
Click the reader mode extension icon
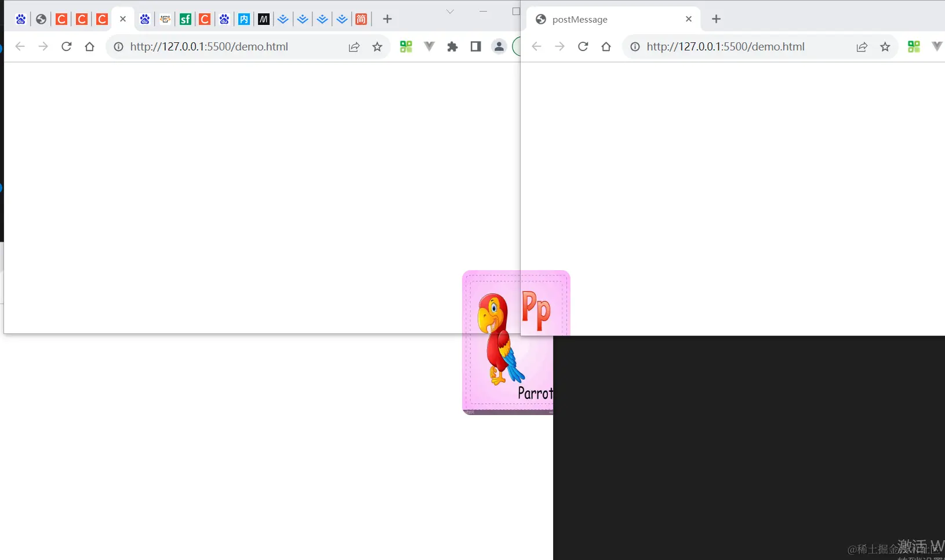475,46
